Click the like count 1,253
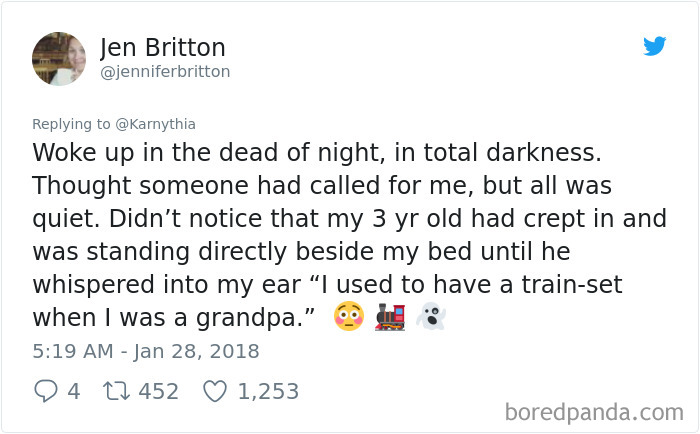Screen dimensions: 700x434 (268, 391)
